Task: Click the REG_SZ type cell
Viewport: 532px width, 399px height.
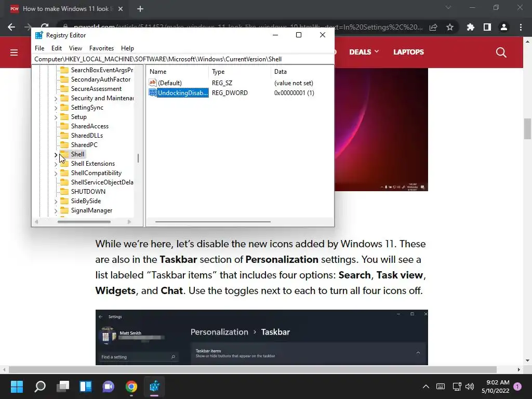Action: click(x=222, y=83)
